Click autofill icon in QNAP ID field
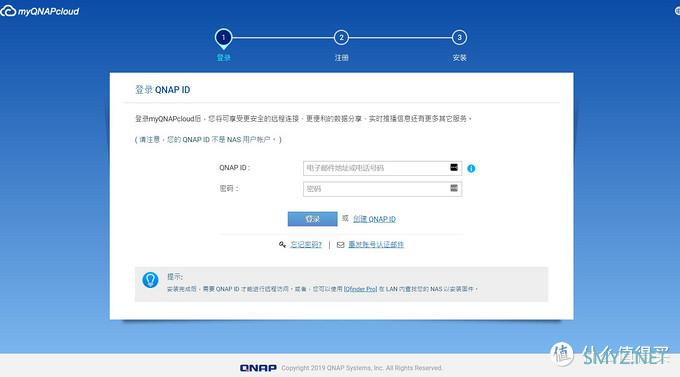 (454, 167)
